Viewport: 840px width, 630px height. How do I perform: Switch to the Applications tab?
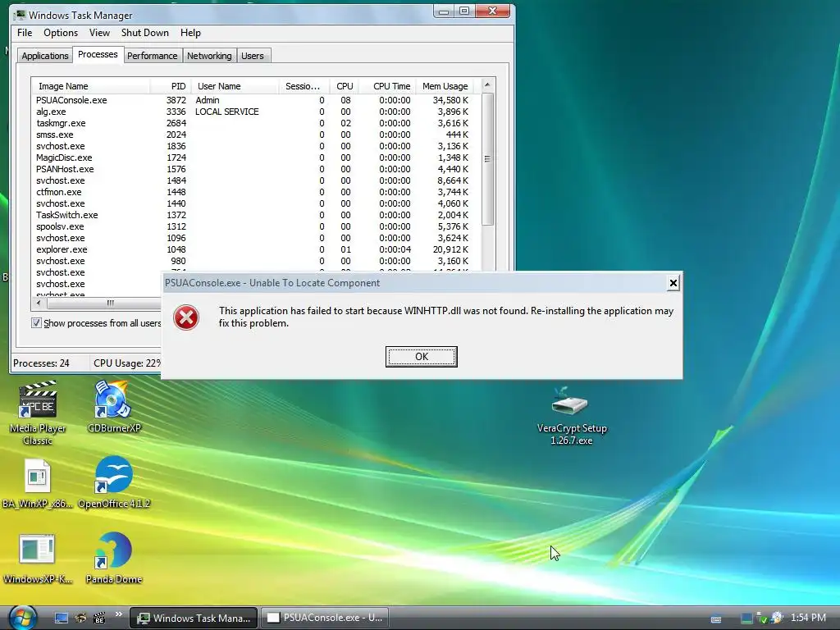(x=45, y=56)
